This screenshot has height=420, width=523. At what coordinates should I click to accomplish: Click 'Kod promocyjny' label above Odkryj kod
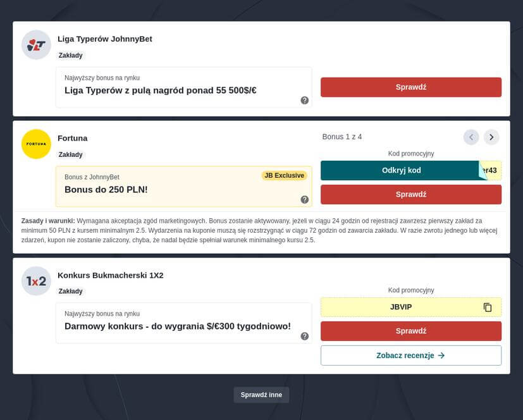click(x=411, y=154)
